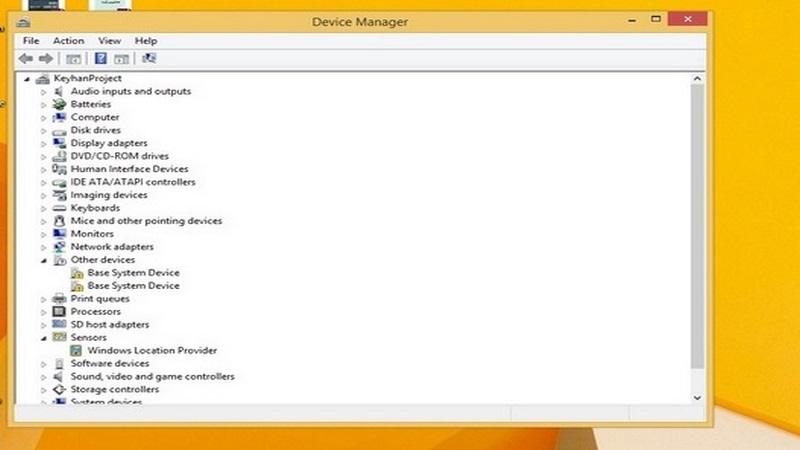Minimize the Device Manager window
The height and width of the screenshot is (450, 800).
[632, 20]
